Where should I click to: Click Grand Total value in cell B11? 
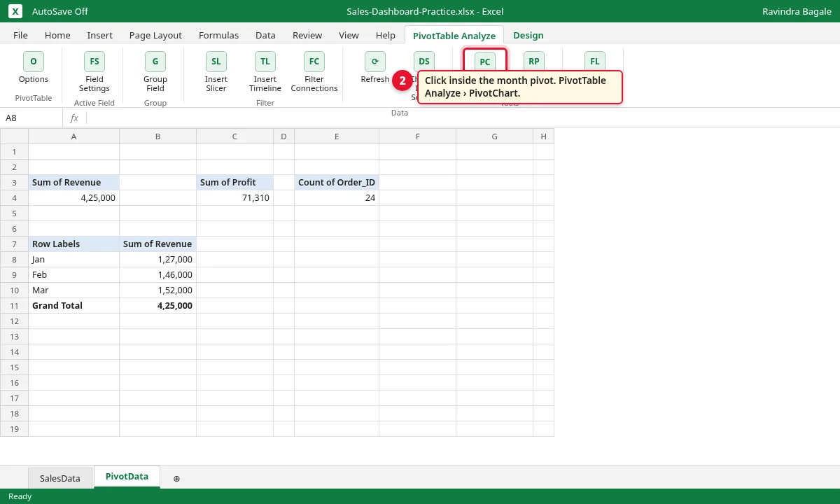point(158,306)
